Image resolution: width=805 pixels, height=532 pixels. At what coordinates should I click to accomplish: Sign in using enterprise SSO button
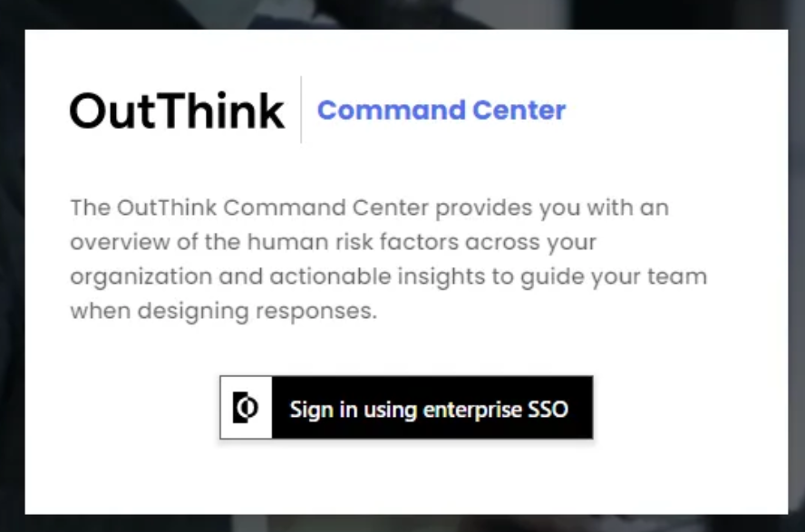pyautogui.click(x=406, y=407)
